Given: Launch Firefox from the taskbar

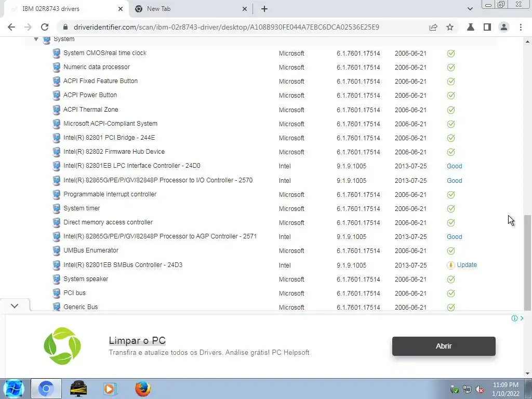Looking at the screenshot, I should pyautogui.click(x=143, y=389).
